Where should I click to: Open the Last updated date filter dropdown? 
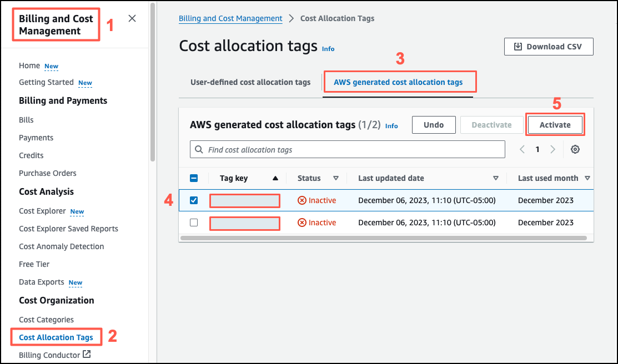pyautogui.click(x=496, y=178)
